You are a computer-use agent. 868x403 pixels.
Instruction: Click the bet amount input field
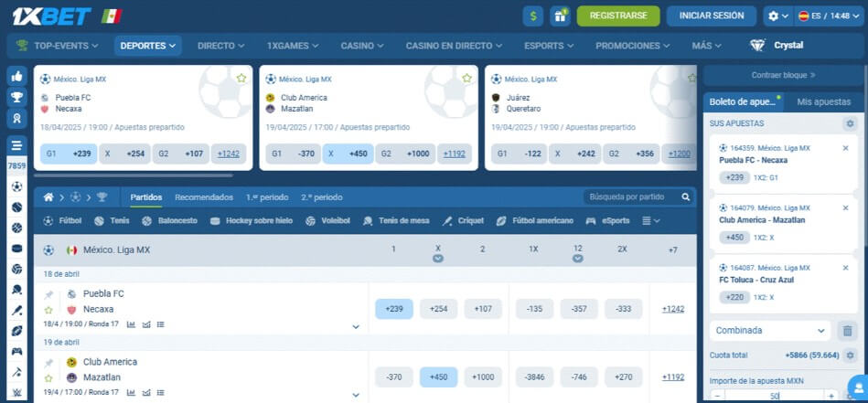[x=775, y=396]
